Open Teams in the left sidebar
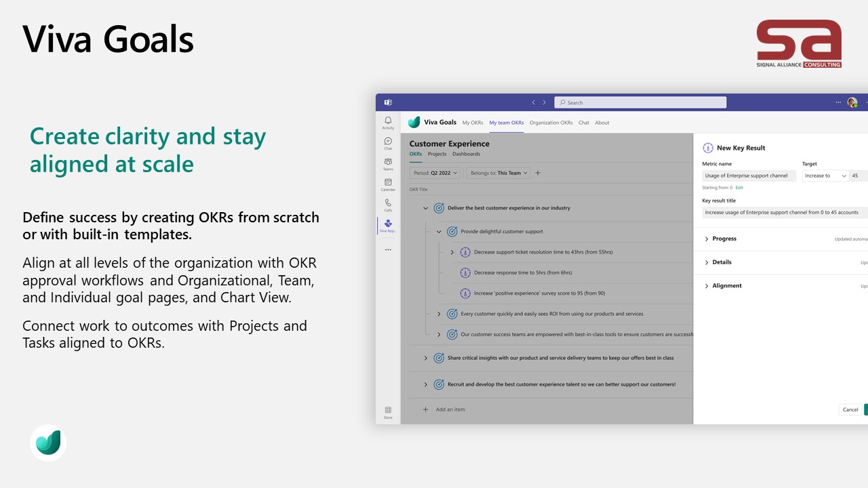The width and height of the screenshot is (868, 488). 388,164
